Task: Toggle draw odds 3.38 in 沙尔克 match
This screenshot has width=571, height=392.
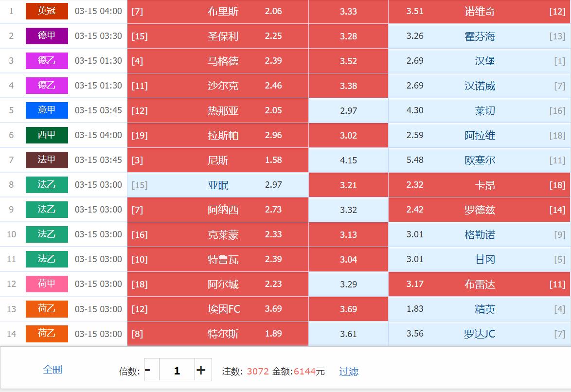Action: coord(349,86)
